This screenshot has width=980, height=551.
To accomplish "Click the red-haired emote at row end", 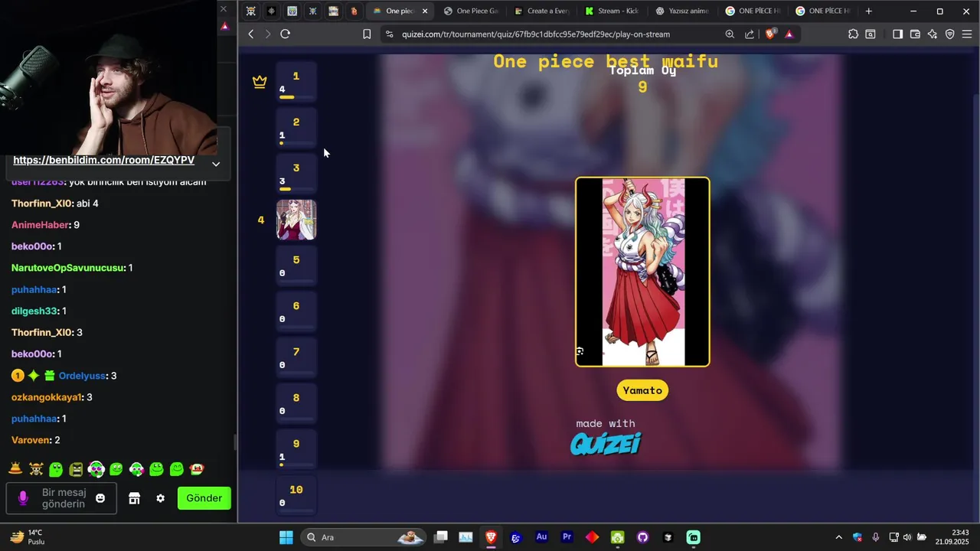I will [x=197, y=468].
